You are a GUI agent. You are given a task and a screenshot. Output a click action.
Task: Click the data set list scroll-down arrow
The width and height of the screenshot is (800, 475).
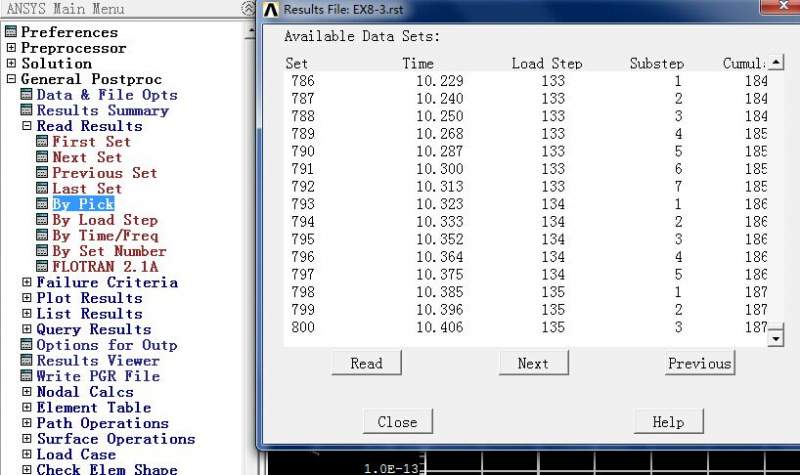(776, 338)
